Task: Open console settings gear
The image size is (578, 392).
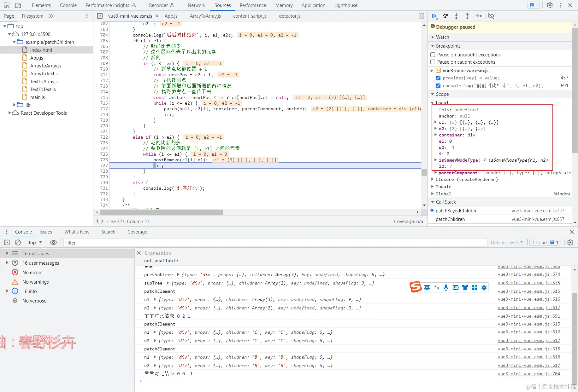Action: tap(570, 242)
